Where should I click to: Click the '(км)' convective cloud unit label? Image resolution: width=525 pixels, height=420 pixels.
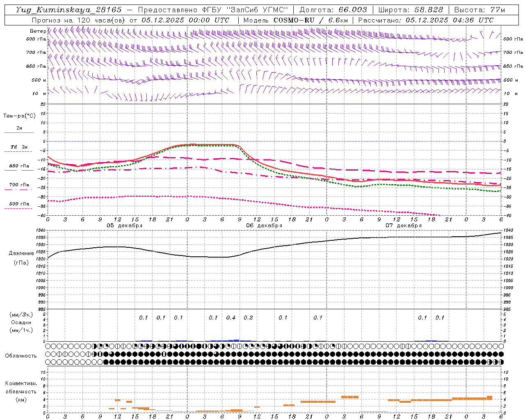21,399
